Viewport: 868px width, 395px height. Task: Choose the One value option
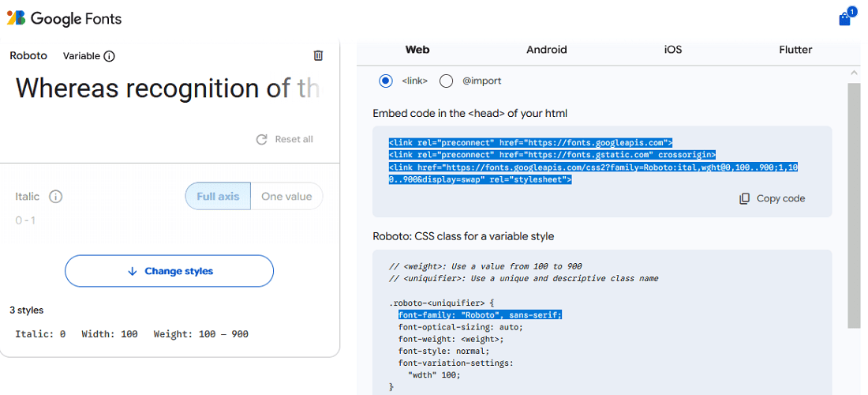pyautogui.click(x=286, y=196)
